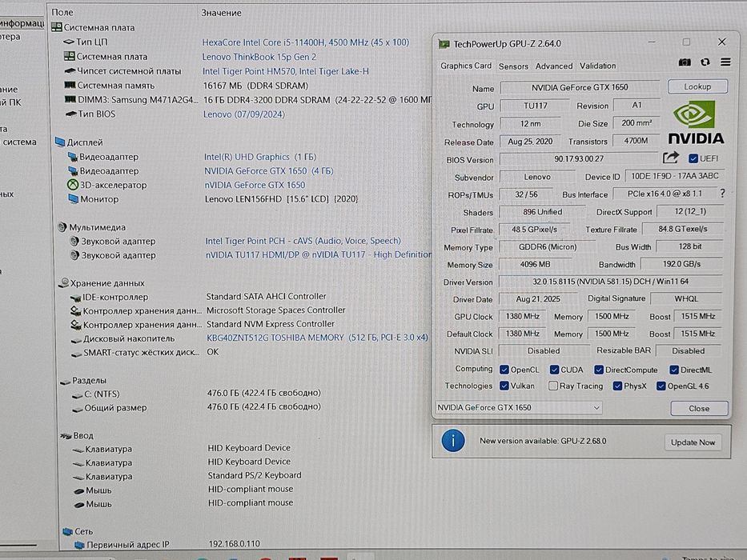The image size is (747, 560).
Task: Click the BIOS export share icon
Action: [670, 158]
